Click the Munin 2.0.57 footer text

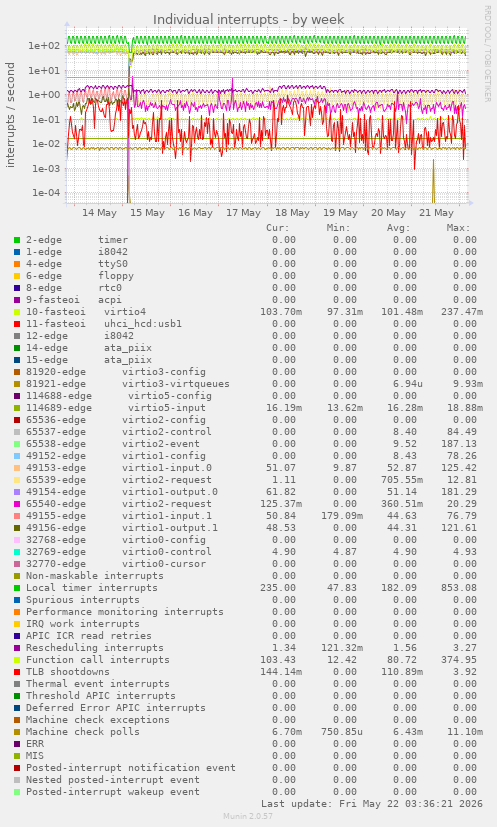(248, 816)
